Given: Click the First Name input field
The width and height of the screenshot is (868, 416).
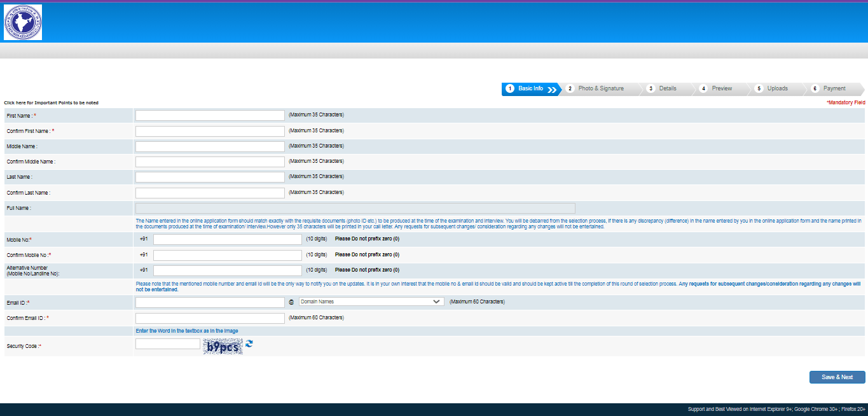Looking at the screenshot, I should tap(210, 115).
